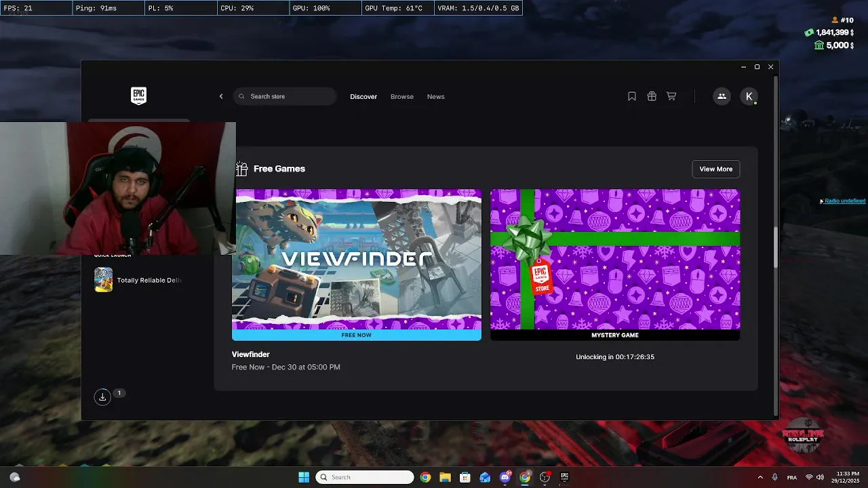
Task: Expand the hidden system tray icons
Action: pos(760,477)
